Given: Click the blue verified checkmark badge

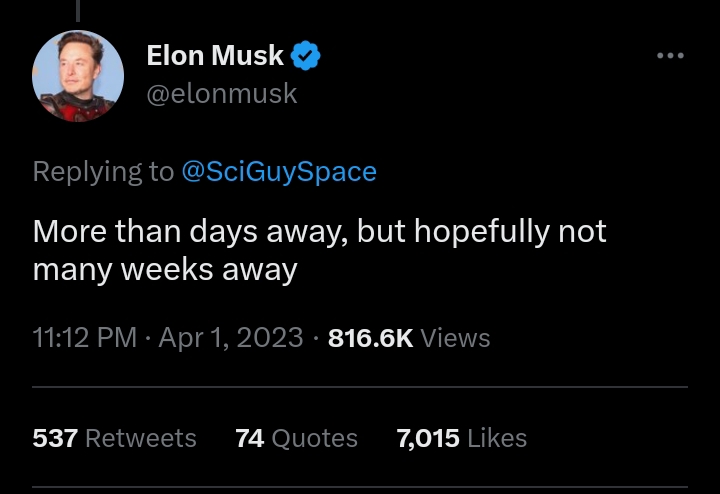Looking at the screenshot, I should [x=305, y=56].
